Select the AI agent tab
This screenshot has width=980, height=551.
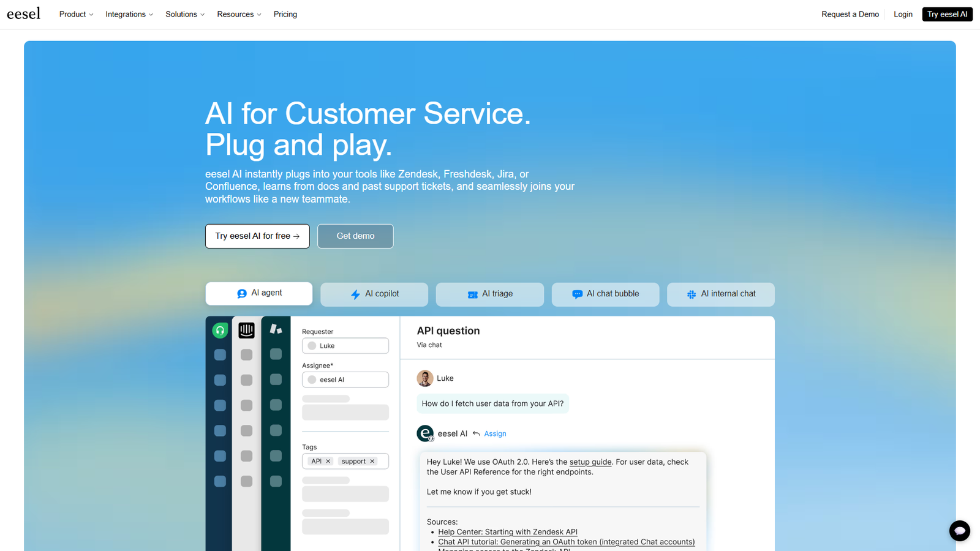coord(259,293)
